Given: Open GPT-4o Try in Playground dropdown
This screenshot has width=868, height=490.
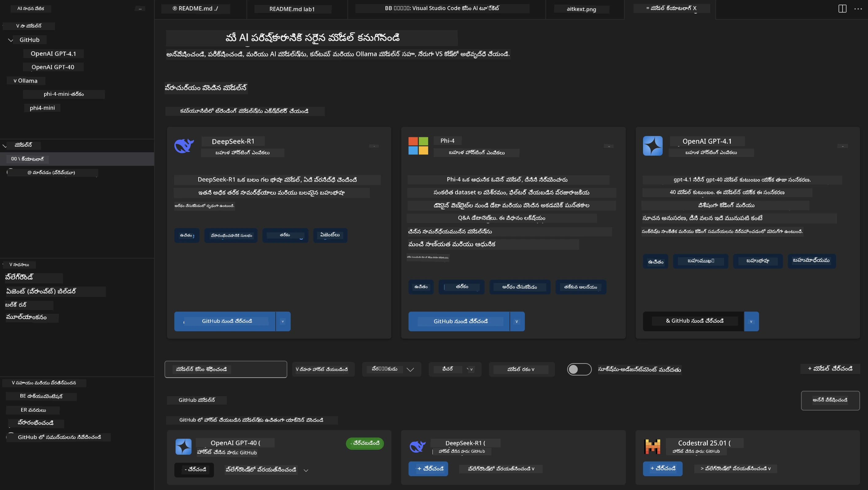Looking at the screenshot, I should (306, 470).
